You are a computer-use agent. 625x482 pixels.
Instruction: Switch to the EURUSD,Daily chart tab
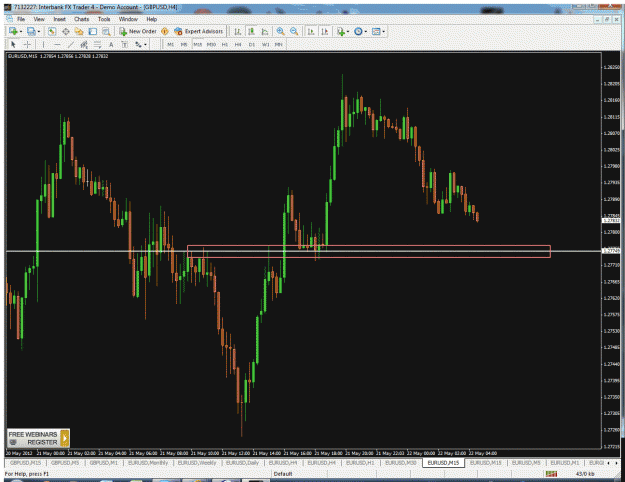pyautogui.click(x=242, y=463)
